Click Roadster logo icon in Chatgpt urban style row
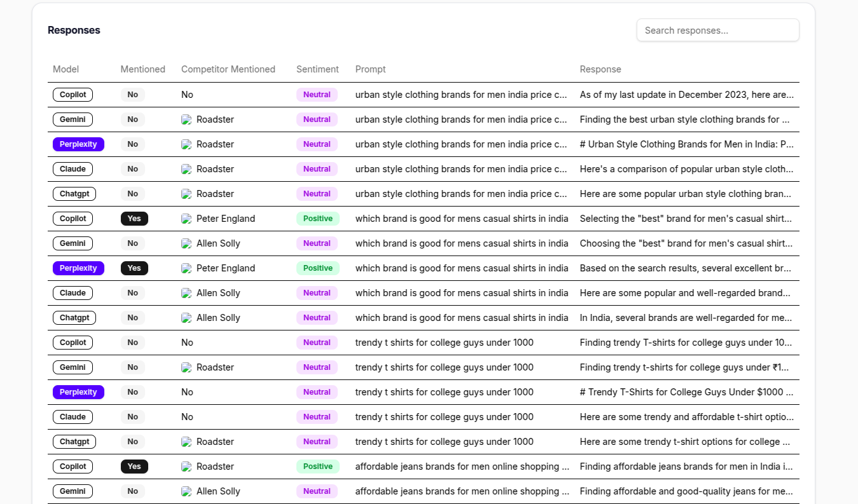Screen dimensions: 858x504 point(186,194)
